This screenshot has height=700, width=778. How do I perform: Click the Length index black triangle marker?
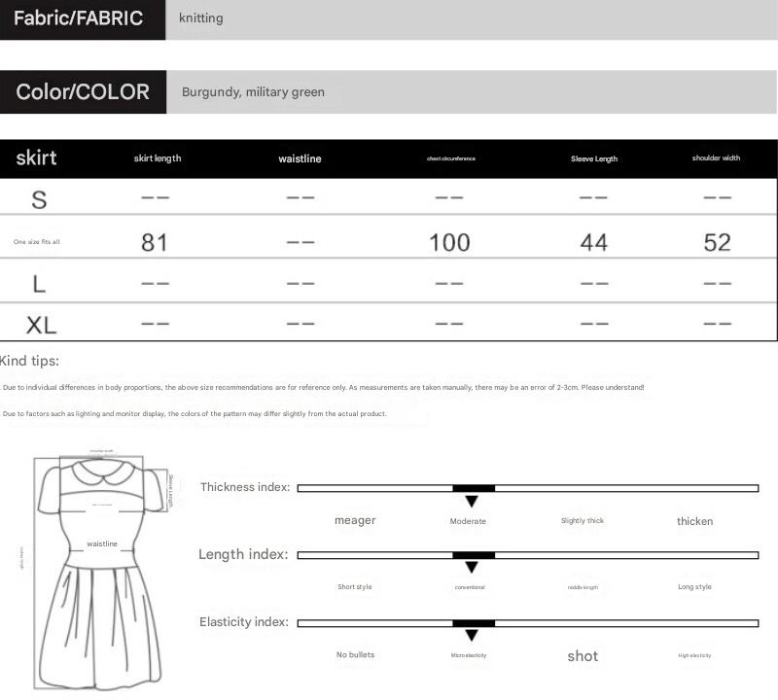472,568
